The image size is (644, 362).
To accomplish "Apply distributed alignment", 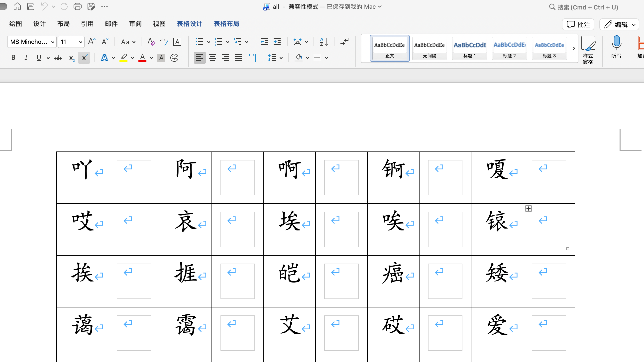I will (x=252, y=58).
